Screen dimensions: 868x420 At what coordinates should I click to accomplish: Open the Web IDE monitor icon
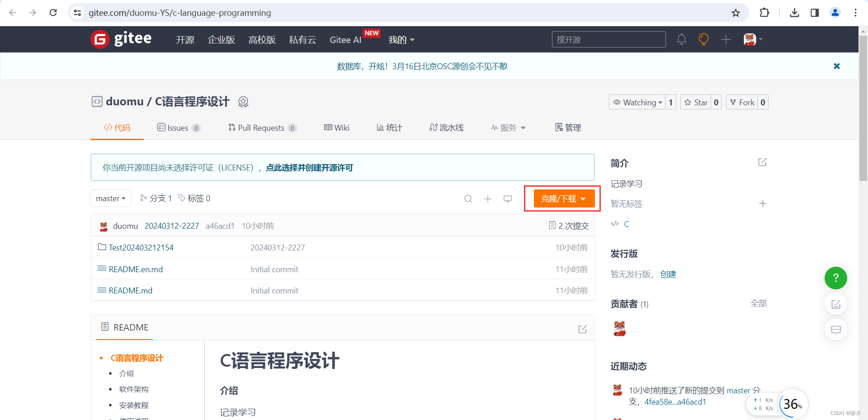coord(508,198)
